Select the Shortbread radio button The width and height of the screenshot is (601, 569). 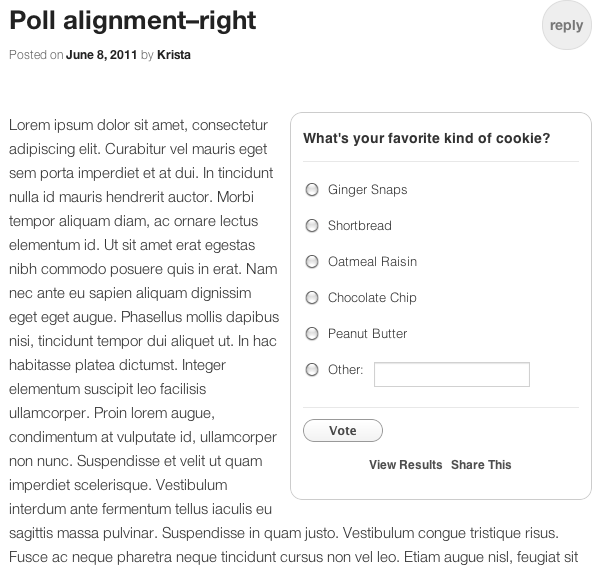coord(312,226)
